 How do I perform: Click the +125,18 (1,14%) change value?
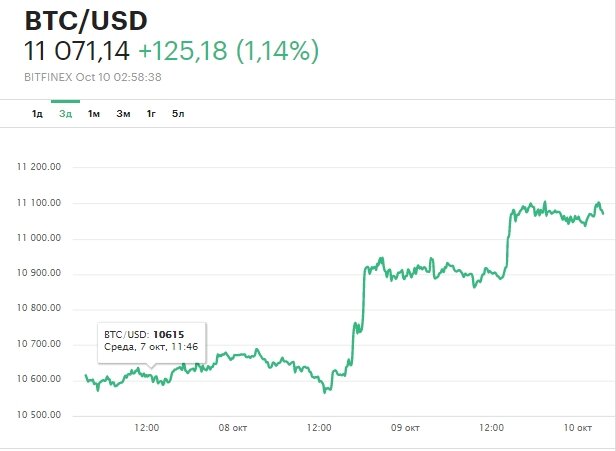coord(229,51)
